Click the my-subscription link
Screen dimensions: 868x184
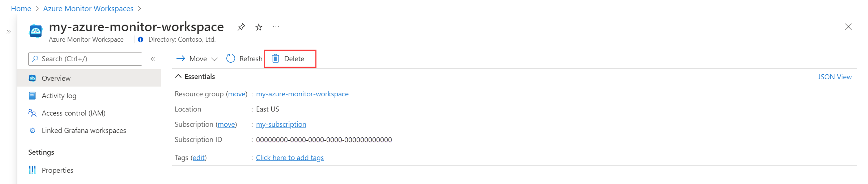coord(281,124)
